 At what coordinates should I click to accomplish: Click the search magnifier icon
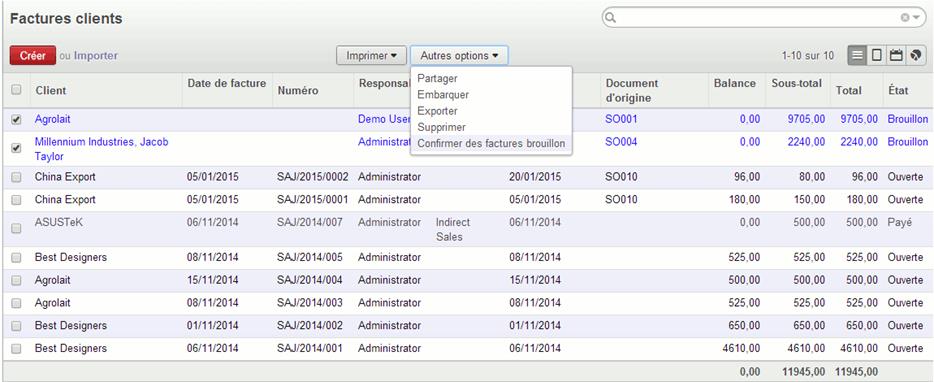click(611, 18)
